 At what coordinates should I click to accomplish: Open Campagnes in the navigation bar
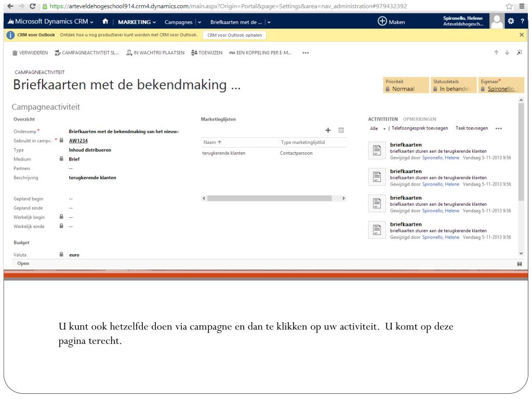[x=178, y=22]
